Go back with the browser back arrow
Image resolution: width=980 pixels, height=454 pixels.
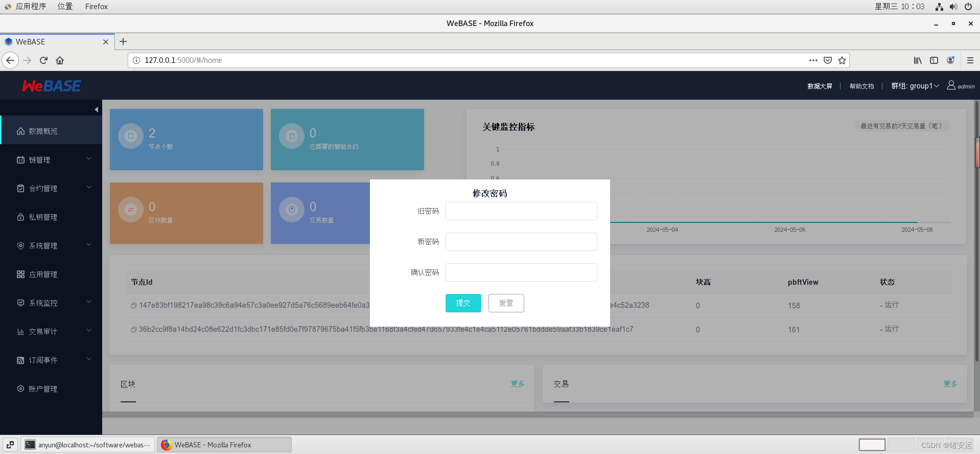[10, 60]
